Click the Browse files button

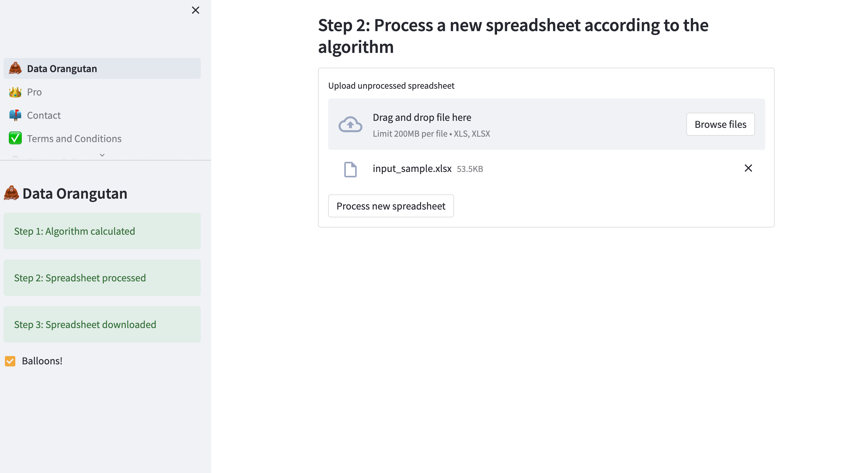(720, 124)
